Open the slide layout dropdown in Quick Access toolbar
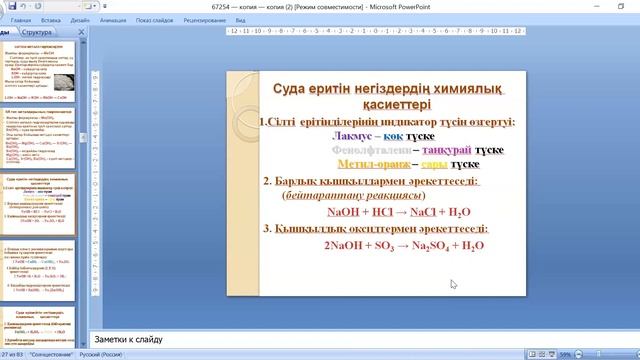 (x=90, y=6)
